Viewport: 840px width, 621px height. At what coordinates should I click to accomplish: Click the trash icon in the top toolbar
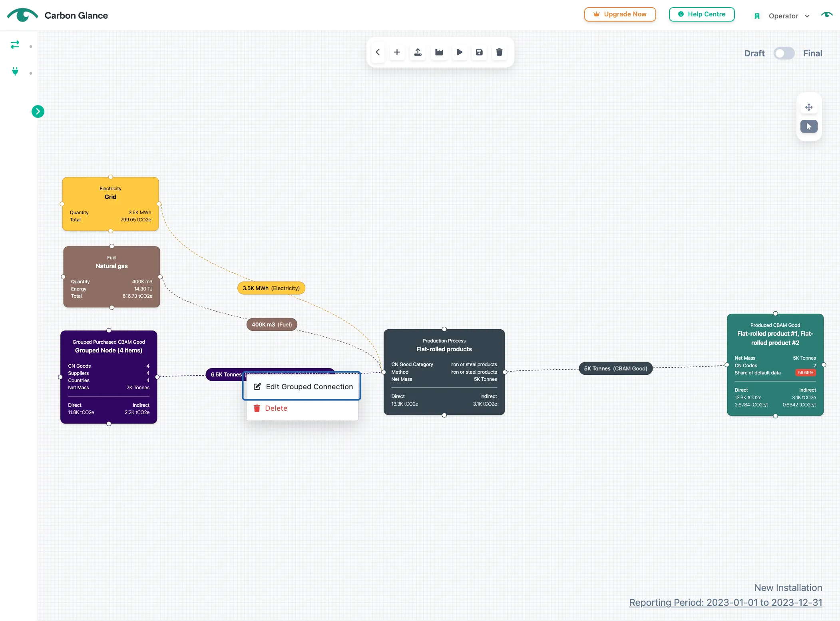tap(499, 52)
